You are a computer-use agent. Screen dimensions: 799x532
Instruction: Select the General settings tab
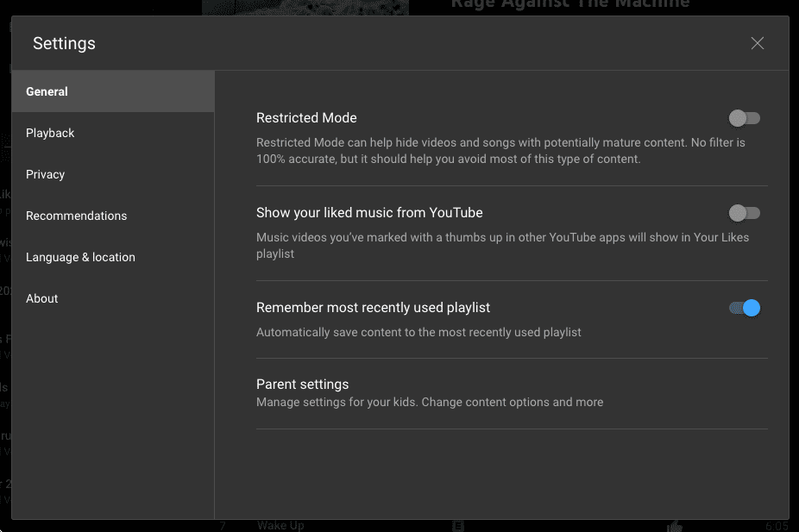(47, 91)
